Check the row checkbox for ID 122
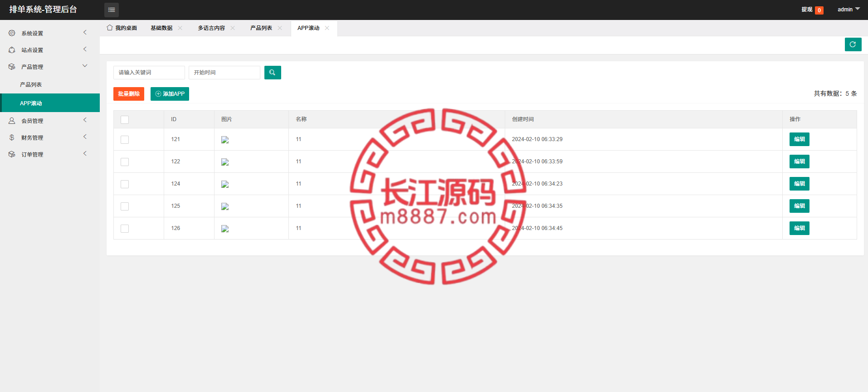 tap(125, 162)
